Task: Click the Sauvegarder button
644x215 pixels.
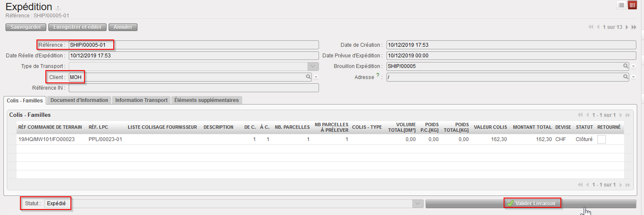Action: [26, 27]
